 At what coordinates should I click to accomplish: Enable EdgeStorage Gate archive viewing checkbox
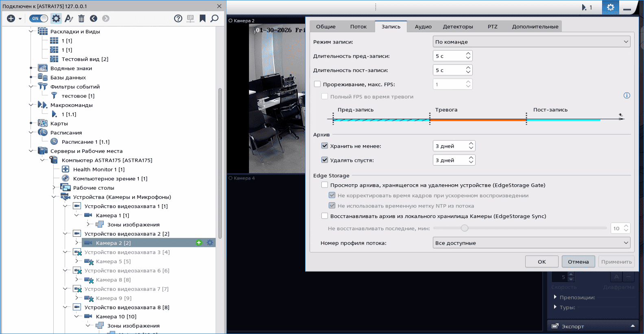coord(325,185)
